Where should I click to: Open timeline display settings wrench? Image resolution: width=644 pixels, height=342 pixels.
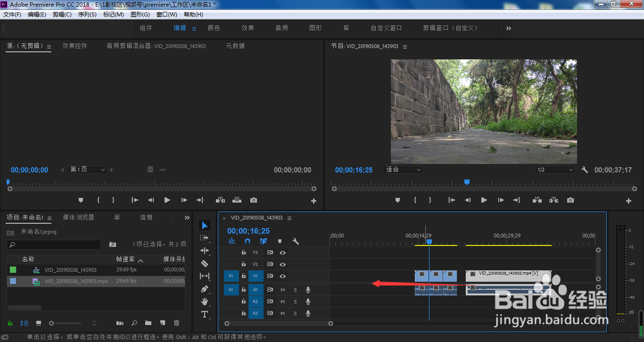point(296,241)
